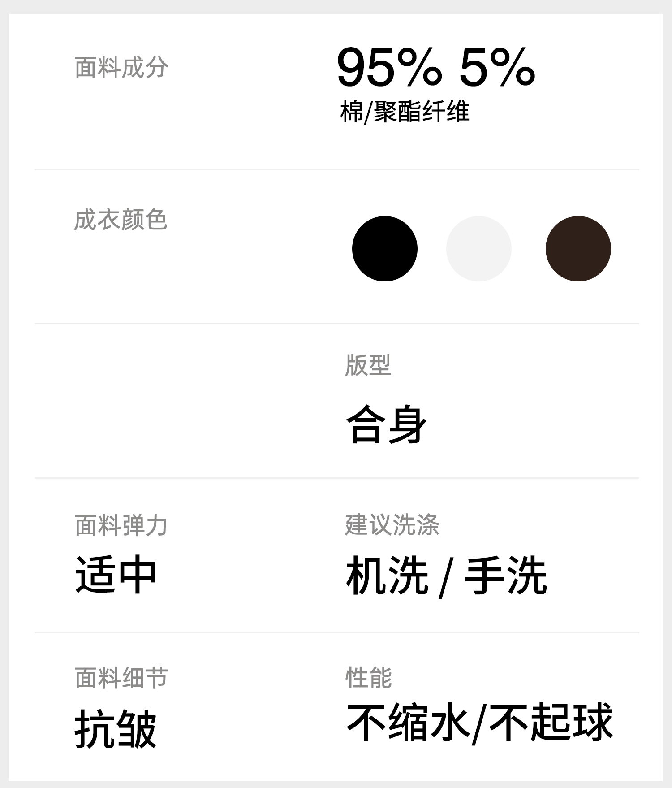Click the 95% composition value
Viewport: 672px width, 788px height.
point(389,68)
